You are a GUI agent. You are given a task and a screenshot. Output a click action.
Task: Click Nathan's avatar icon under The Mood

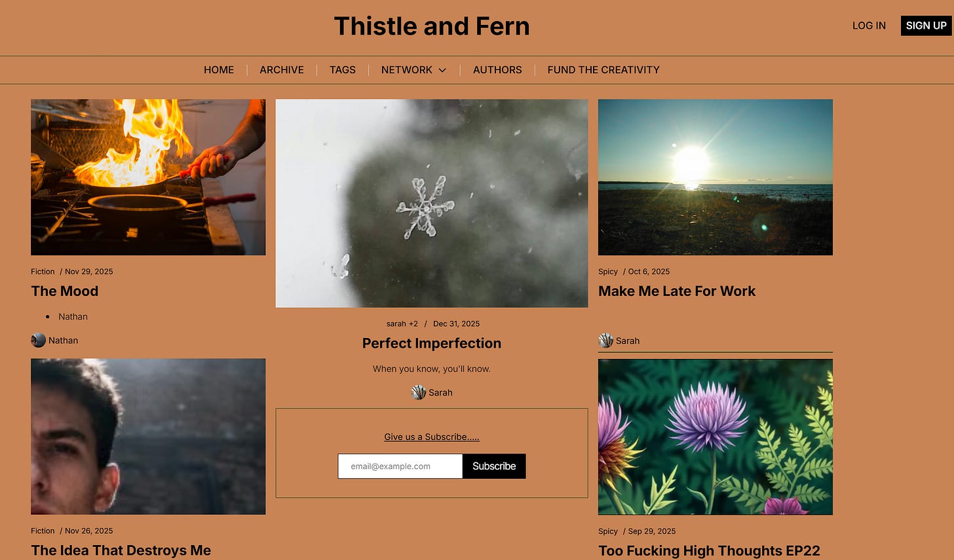pyautogui.click(x=39, y=340)
